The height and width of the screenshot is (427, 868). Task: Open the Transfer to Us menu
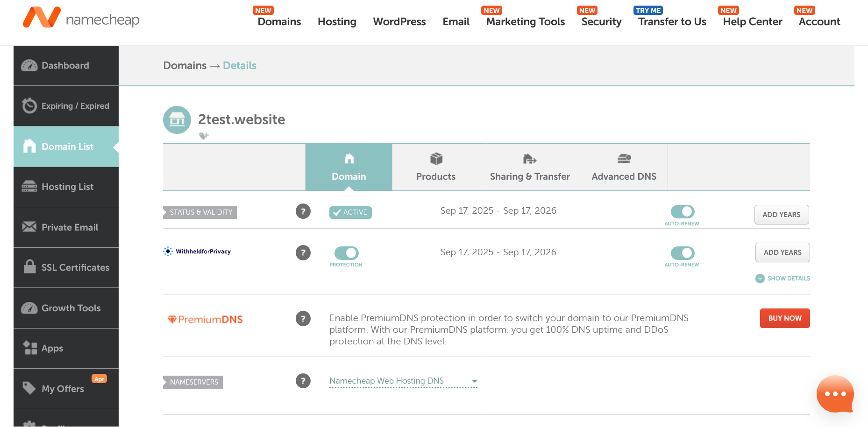pos(672,21)
